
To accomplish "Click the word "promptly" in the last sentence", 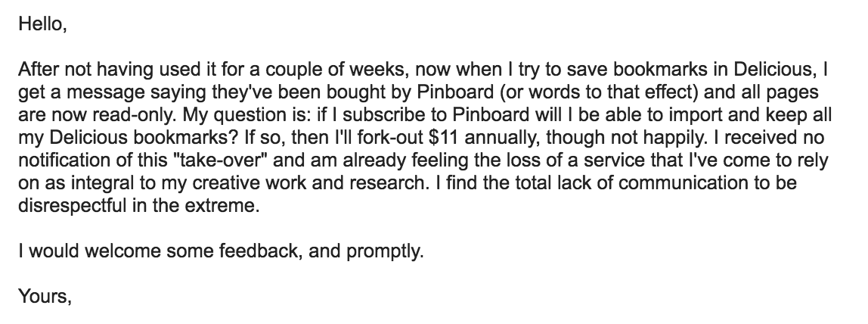I will (x=385, y=251).
